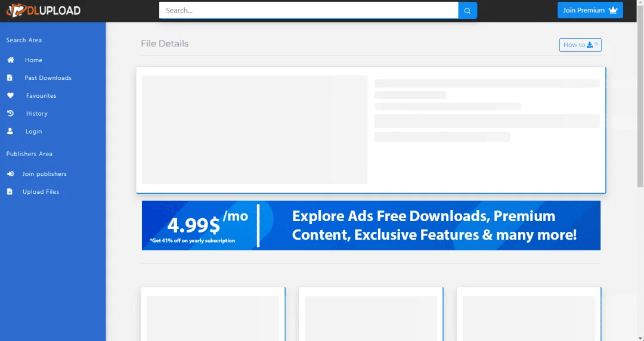
Task: Click the History clock icon
Action: click(x=10, y=113)
